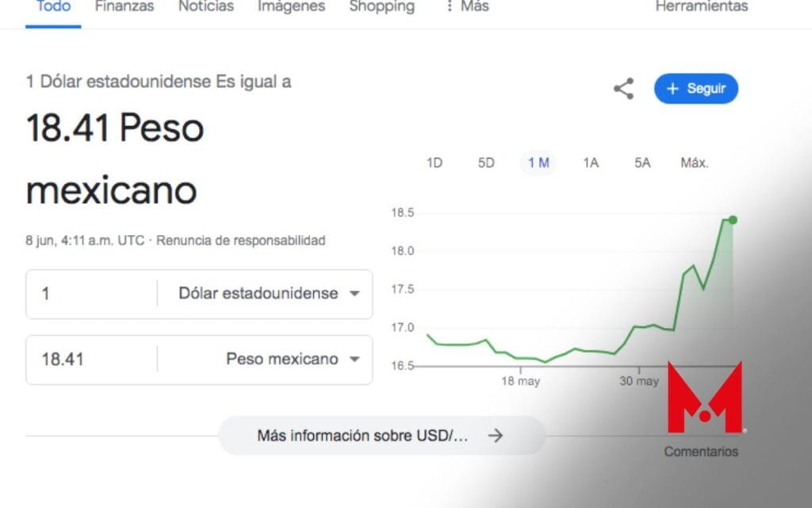Select the 5D chart range
812x508 pixels.
pos(486,163)
